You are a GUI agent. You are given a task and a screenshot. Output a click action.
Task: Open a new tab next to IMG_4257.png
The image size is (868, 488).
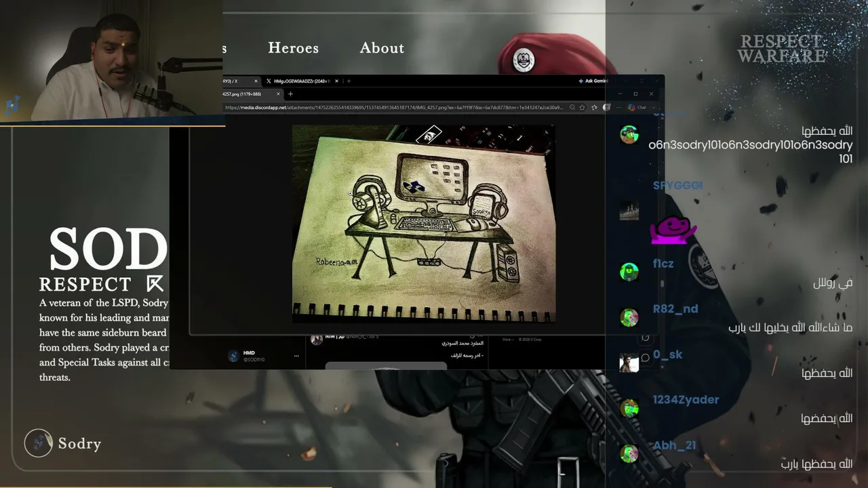point(290,94)
